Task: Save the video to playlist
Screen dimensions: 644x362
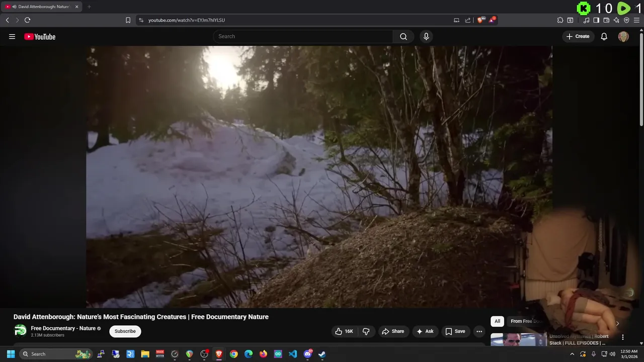Action: [455, 331]
